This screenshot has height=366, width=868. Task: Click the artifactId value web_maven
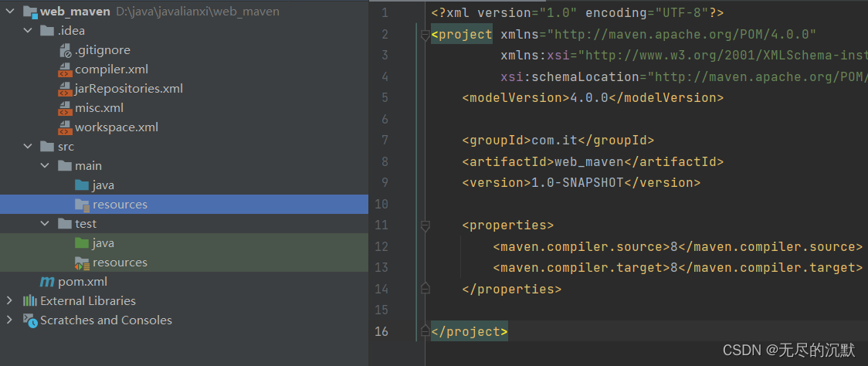tap(589, 161)
